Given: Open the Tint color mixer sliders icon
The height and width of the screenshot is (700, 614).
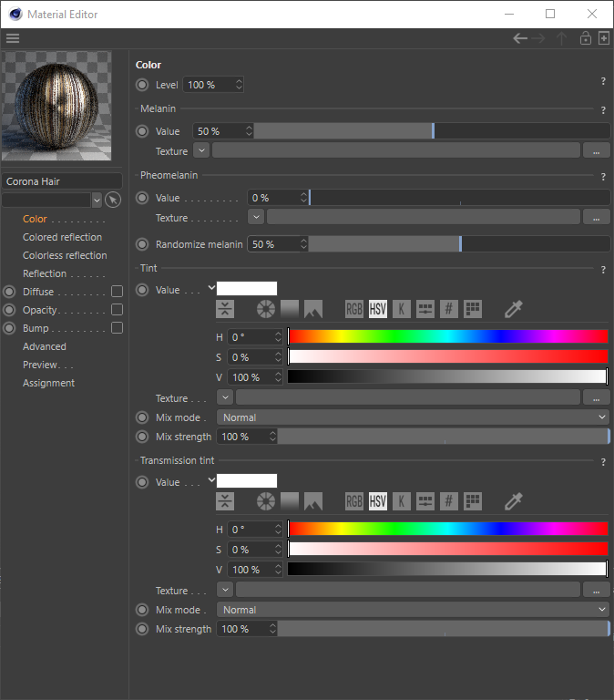Looking at the screenshot, I should [x=425, y=309].
